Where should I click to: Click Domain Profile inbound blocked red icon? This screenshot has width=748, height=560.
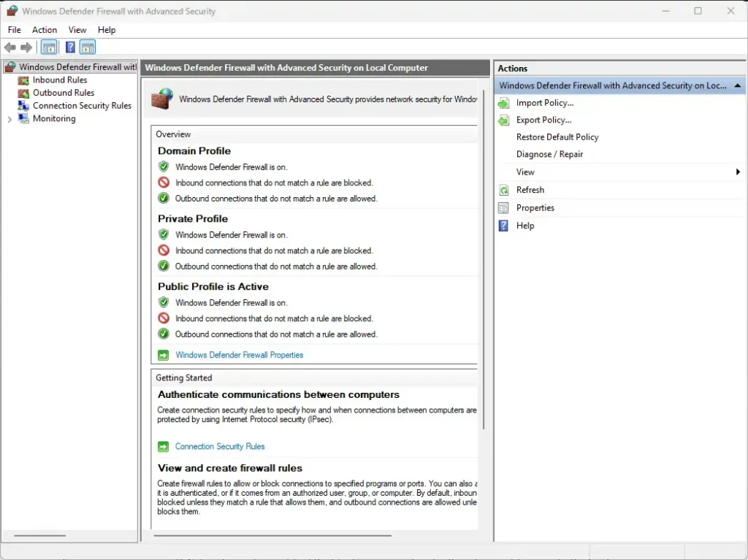[x=164, y=183]
